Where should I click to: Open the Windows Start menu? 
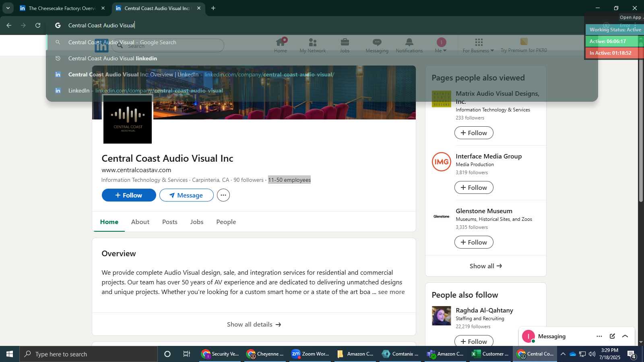click(10, 354)
